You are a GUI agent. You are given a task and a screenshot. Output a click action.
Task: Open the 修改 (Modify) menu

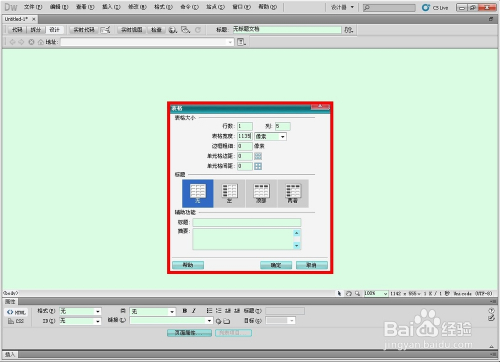(x=137, y=7)
